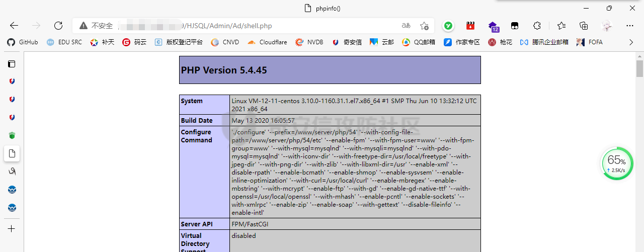Open the purple extension with 12 badge
Screen dimensions: 644x252
[493, 26]
